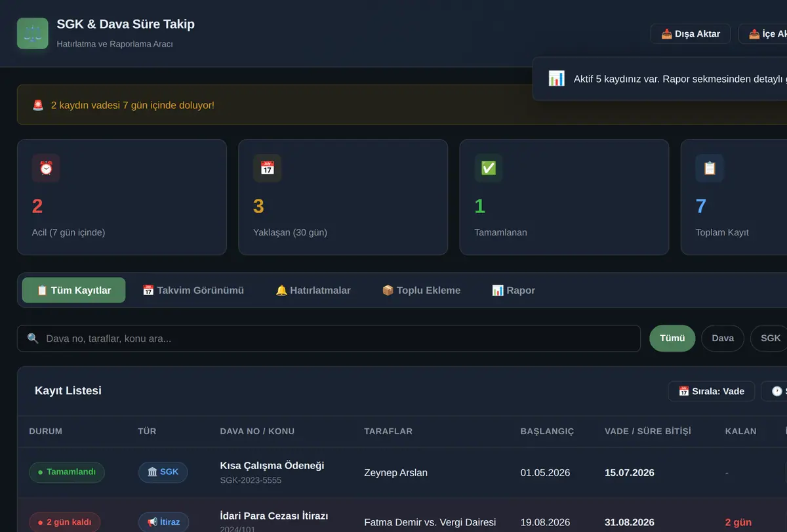Click the clipboard icon on Toplam Kayıt card
Screen dimensions: 787x532
pos(710,168)
